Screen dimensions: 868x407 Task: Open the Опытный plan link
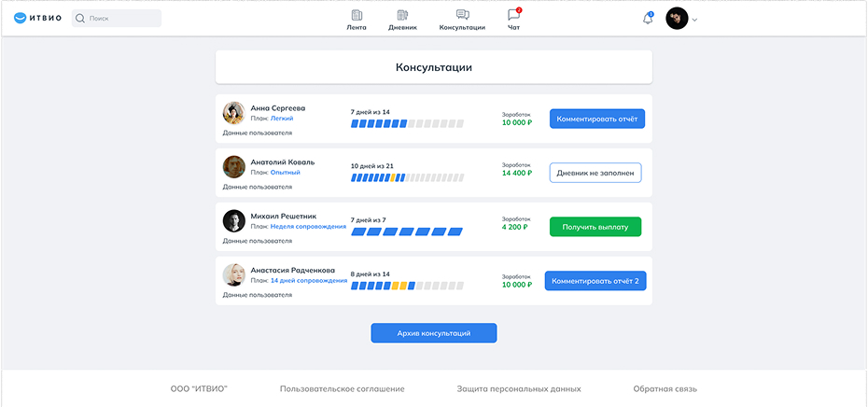[285, 173]
